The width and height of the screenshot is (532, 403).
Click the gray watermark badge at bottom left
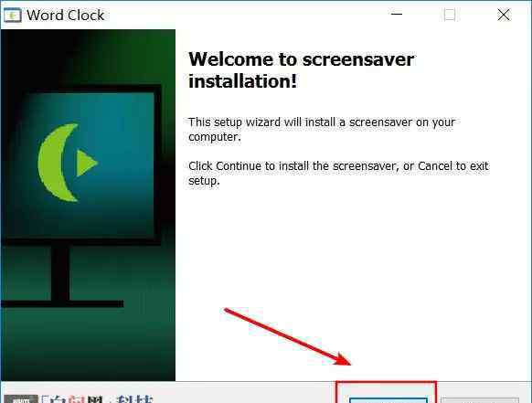[x=21, y=399]
